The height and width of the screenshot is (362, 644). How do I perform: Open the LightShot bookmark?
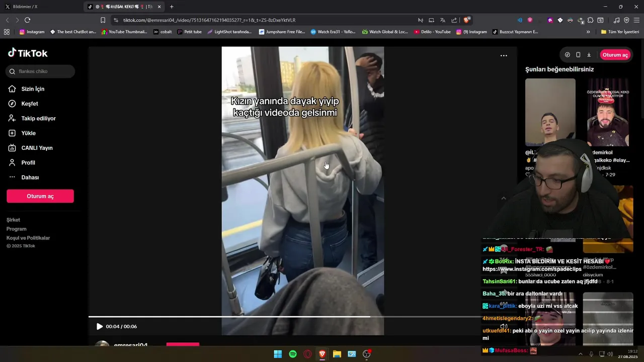pos(229,32)
